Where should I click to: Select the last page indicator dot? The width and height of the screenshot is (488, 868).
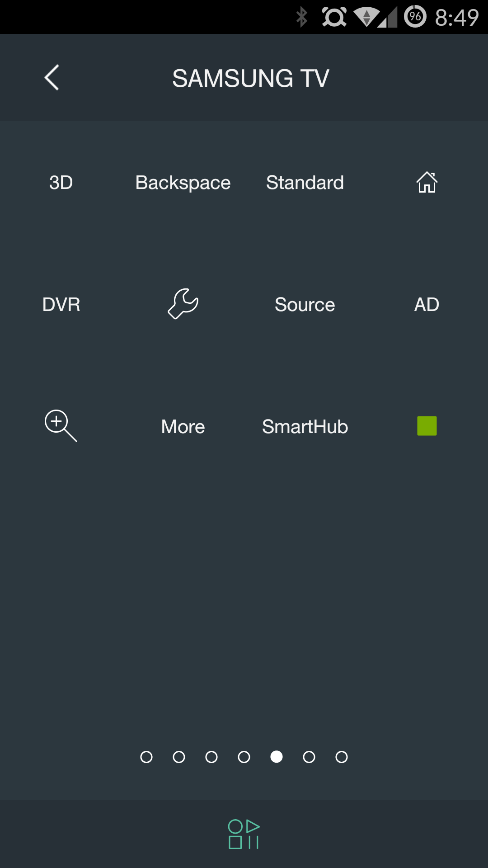[x=342, y=757]
